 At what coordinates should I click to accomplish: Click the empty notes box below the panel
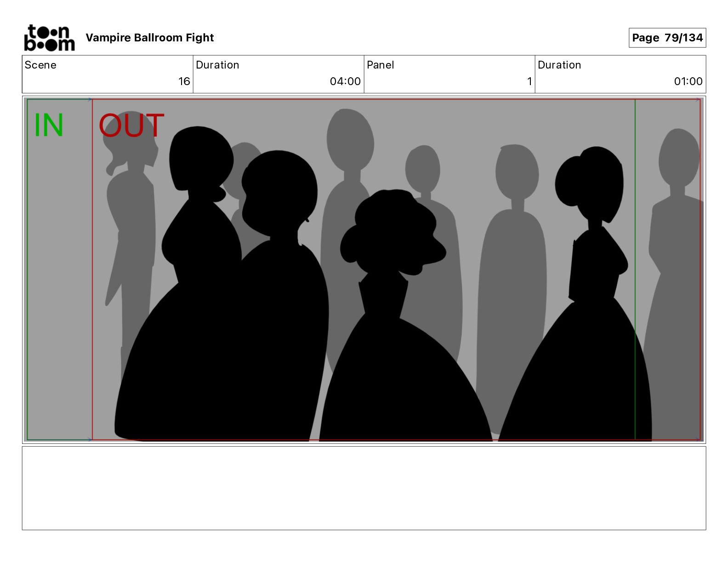364,488
